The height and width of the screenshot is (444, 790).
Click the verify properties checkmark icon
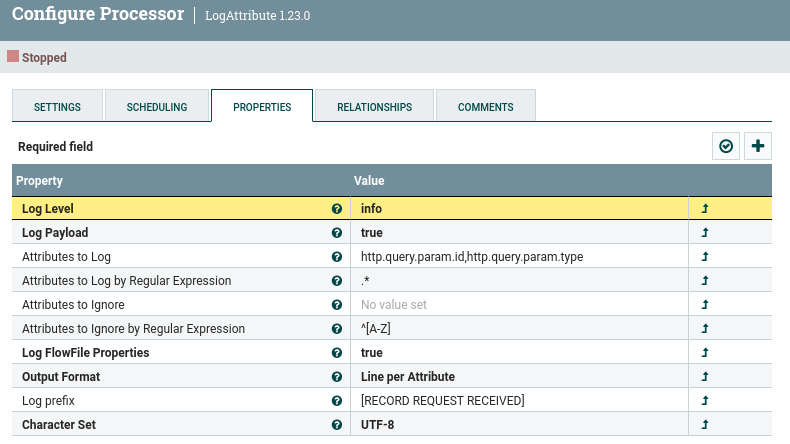(x=726, y=146)
